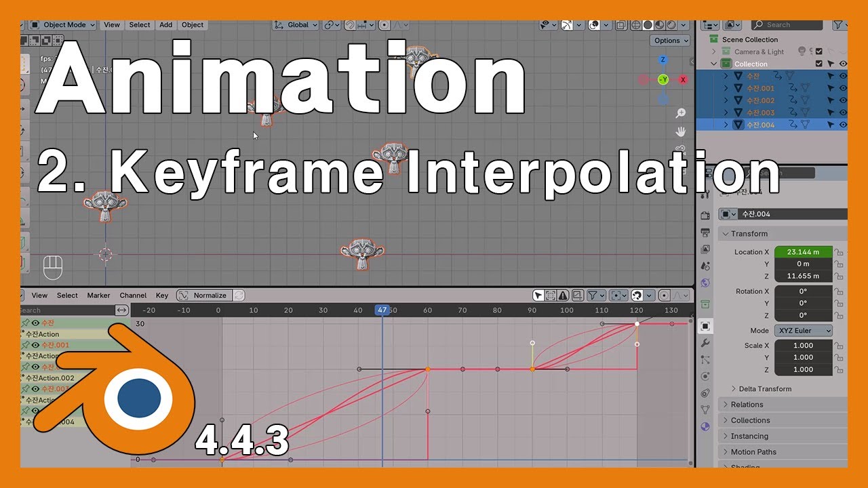Image resolution: width=868 pixels, height=488 pixels.
Task: Open the graph editor Key menu
Action: 162,296
